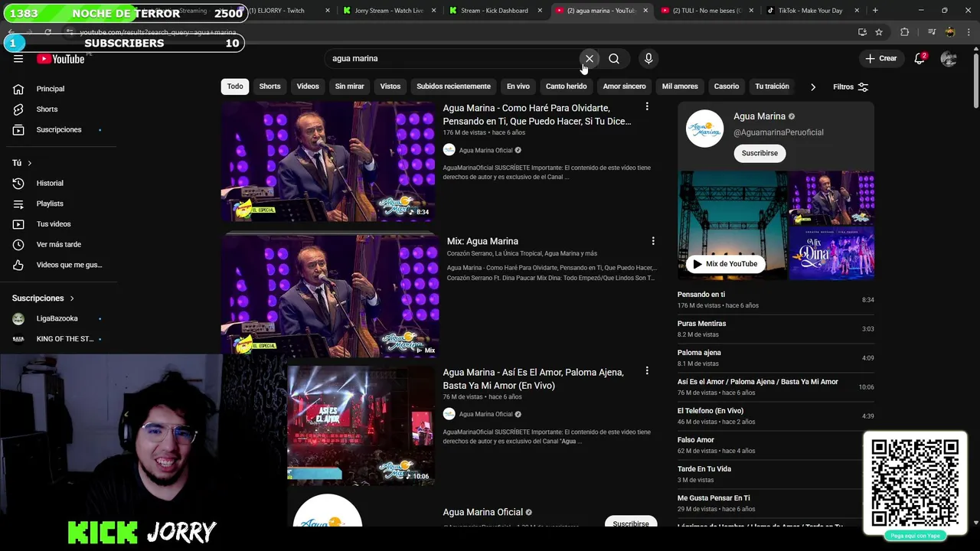Play Falso Amor from the panel list
Image resolution: width=980 pixels, height=551 pixels.
769,445
